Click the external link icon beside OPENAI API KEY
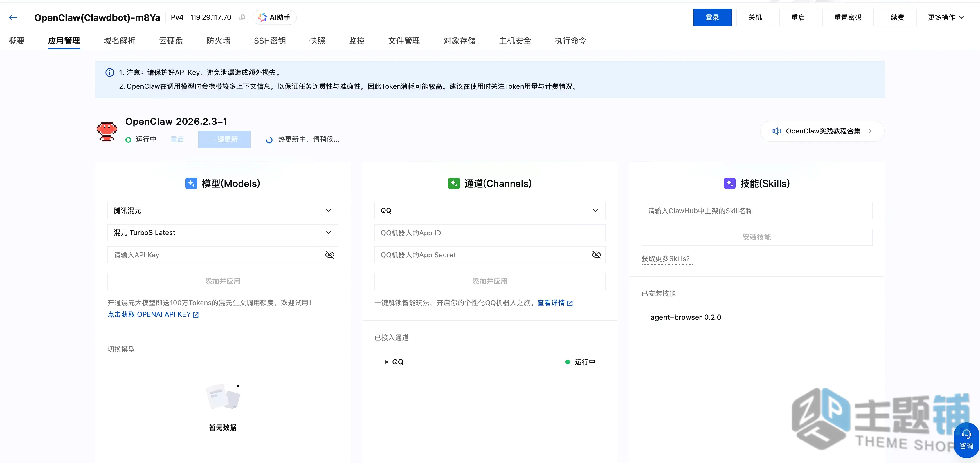Image resolution: width=980 pixels, height=463 pixels. pyautogui.click(x=196, y=315)
